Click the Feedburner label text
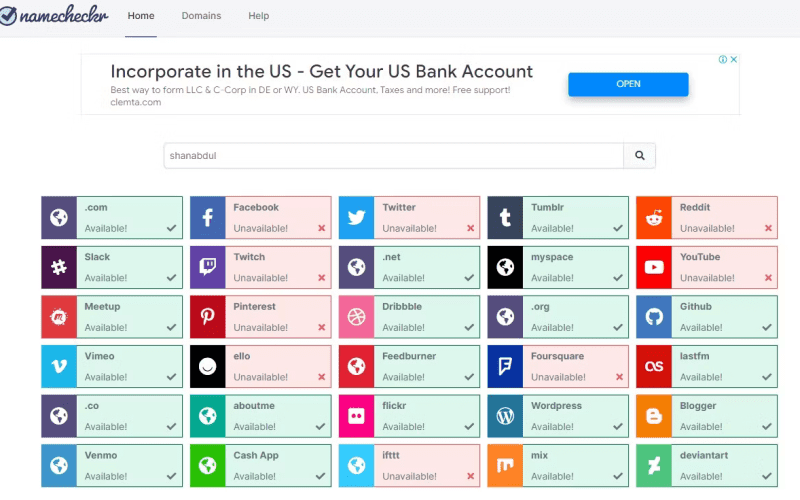 click(x=409, y=356)
